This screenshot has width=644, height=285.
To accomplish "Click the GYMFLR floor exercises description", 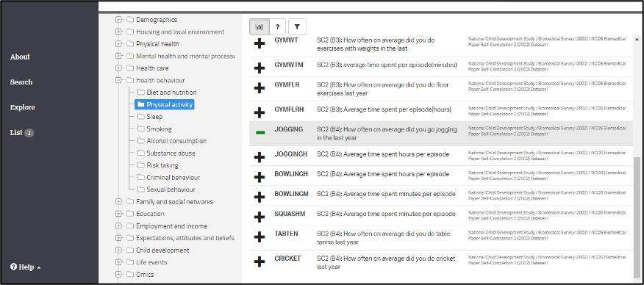I will point(383,89).
